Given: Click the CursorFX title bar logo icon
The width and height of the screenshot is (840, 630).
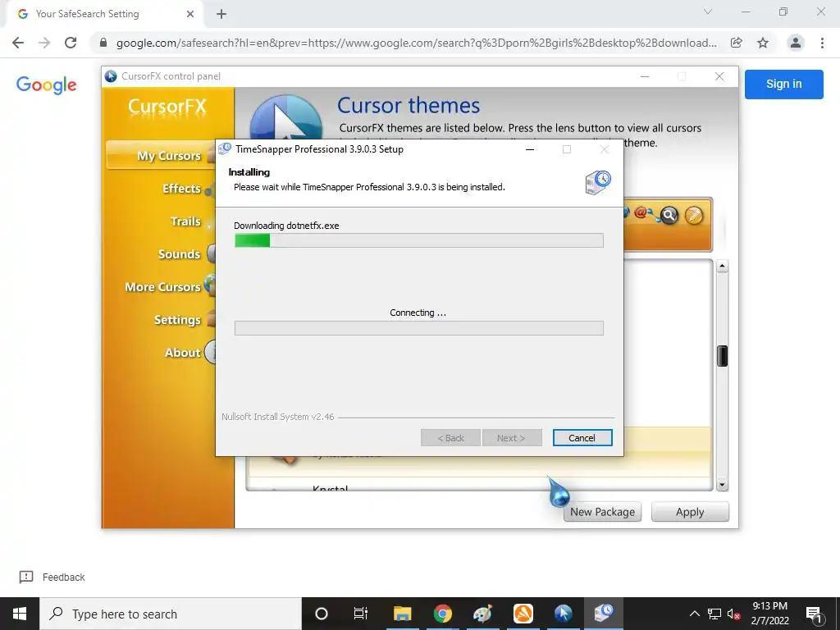Looking at the screenshot, I should coord(111,76).
